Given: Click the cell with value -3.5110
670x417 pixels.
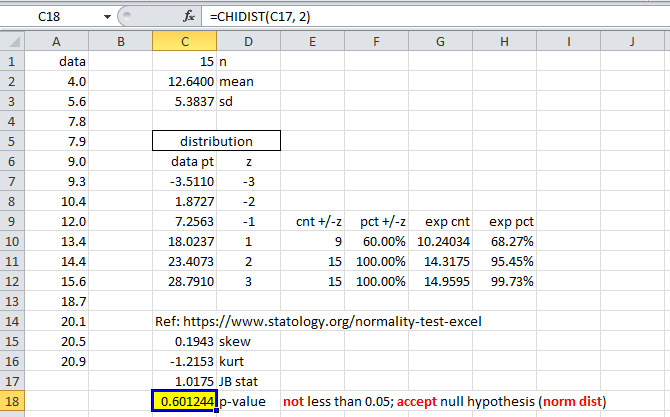Looking at the screenshot, I should click(x=185, y=182).
